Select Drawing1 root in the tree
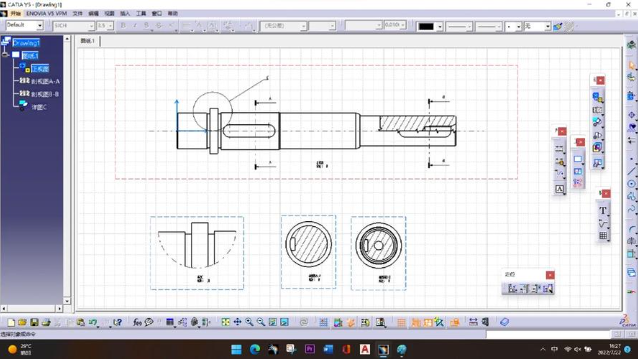The height and width of the screenshot is (360, 638). coord(26,42)
